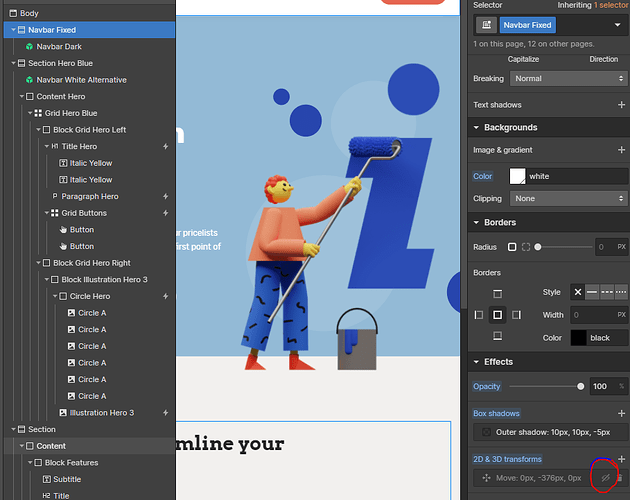Image resolution: width=630 pixels, height=500 pixels.
Task: Open the selector dropdown arrow
Action: [x=618, y=25]
